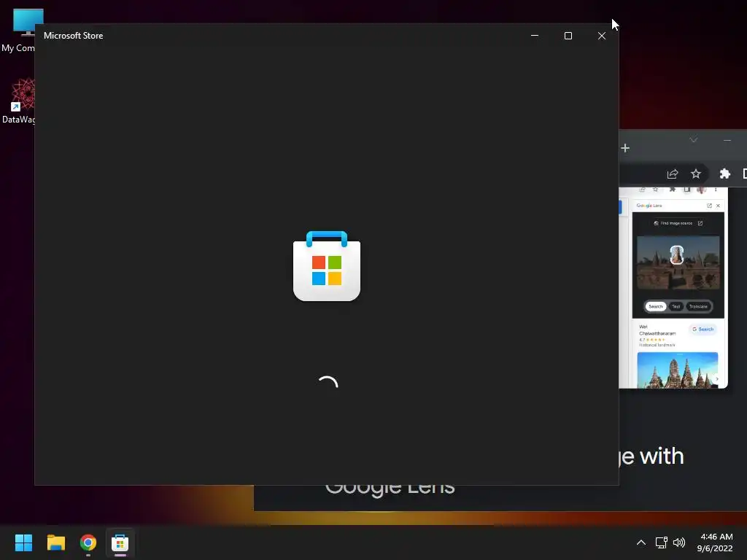Select the My Computer desktop icon
This screenshot has width=747, height=560.
[18, 31]
